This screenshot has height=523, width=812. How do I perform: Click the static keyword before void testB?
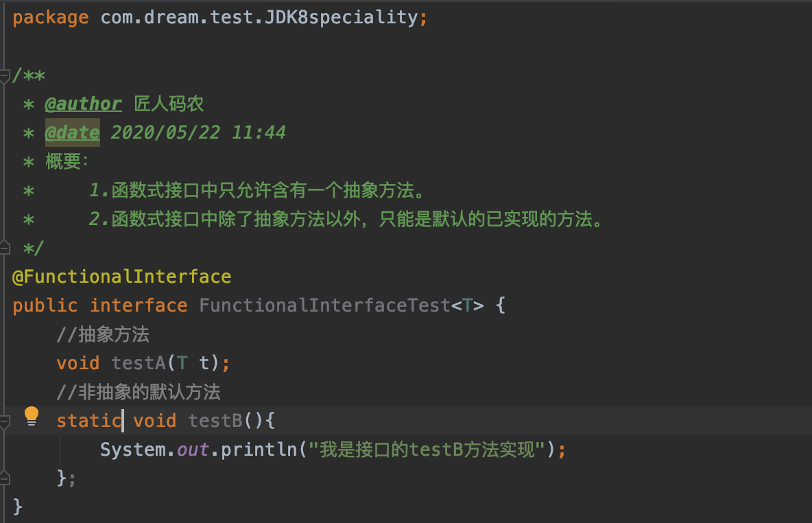pos(89,420)
